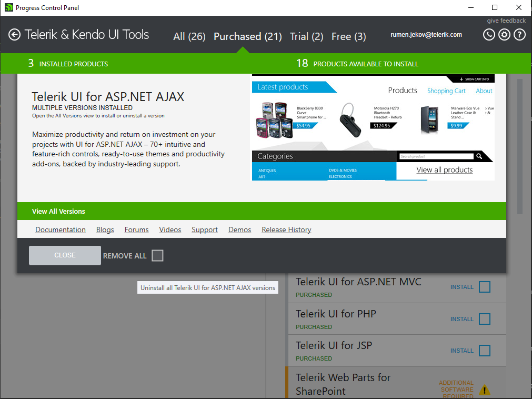The image size is (532, 399).
Task: Click the Progress Control Panel app icon
Action: [x=9, y=7]
